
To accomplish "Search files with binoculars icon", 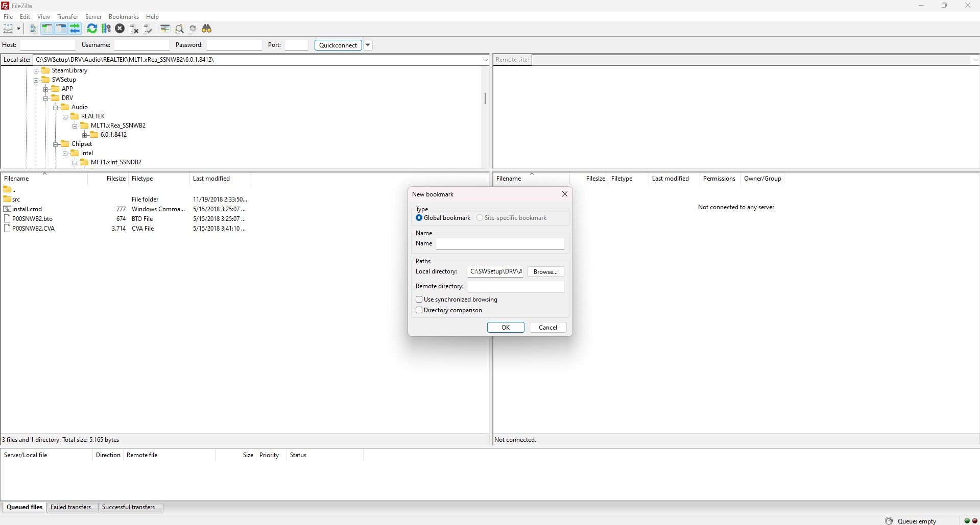I will 207,29.
